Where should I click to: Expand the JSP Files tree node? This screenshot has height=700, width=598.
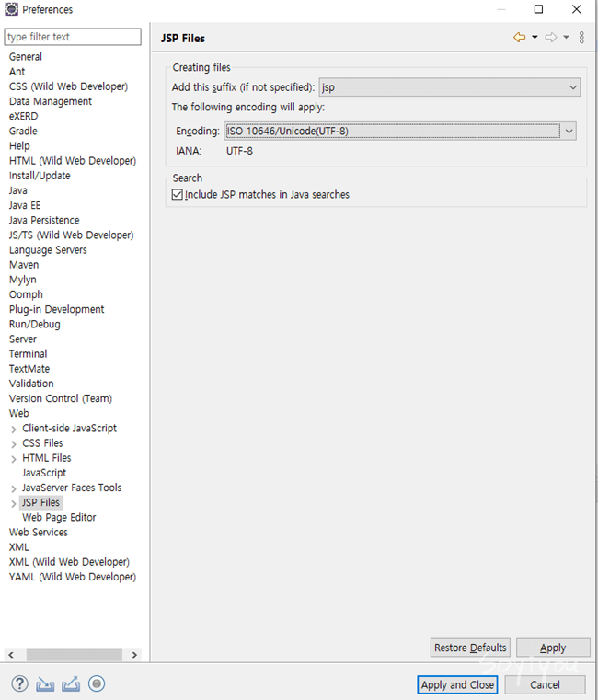(x=14, y=503)
